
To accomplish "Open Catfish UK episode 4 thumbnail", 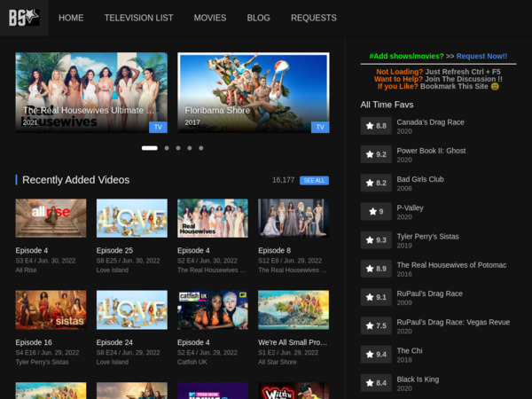I will [x=213, y=309].
